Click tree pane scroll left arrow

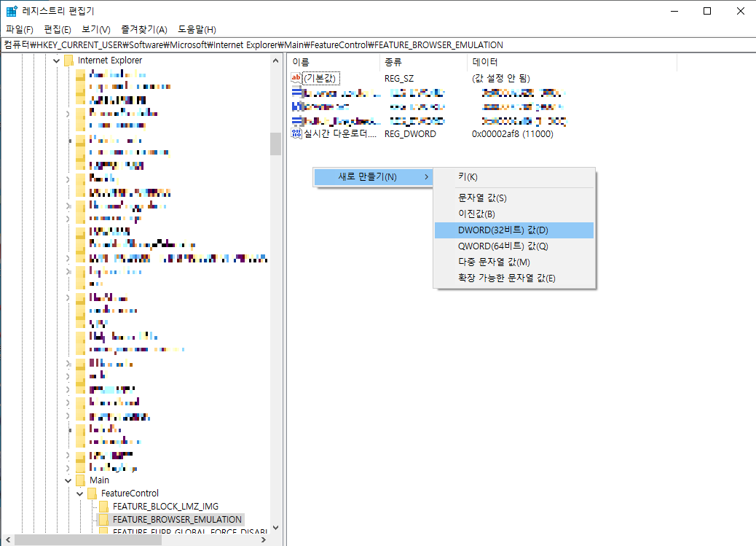click(x=8, y=539)
